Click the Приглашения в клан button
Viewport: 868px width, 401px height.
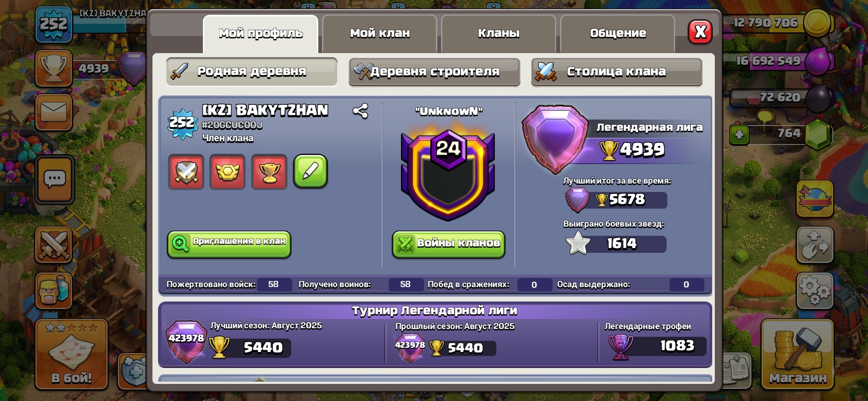click(x=229, y=244)
